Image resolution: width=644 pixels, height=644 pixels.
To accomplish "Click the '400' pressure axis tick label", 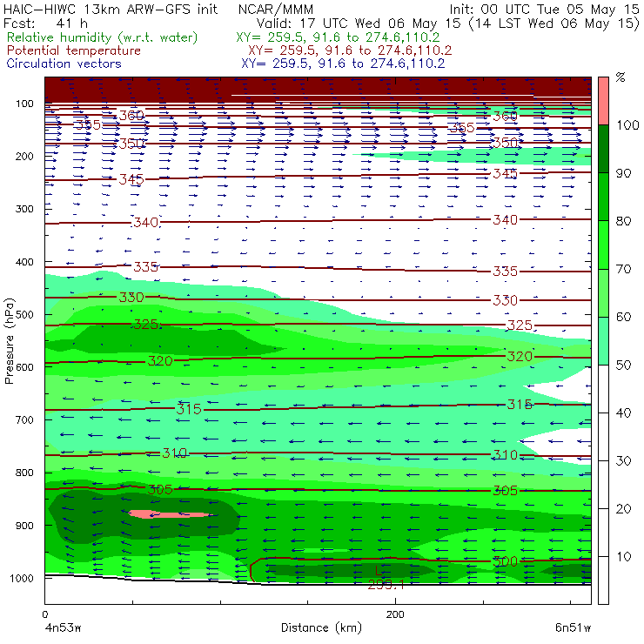I will point(24,262).
